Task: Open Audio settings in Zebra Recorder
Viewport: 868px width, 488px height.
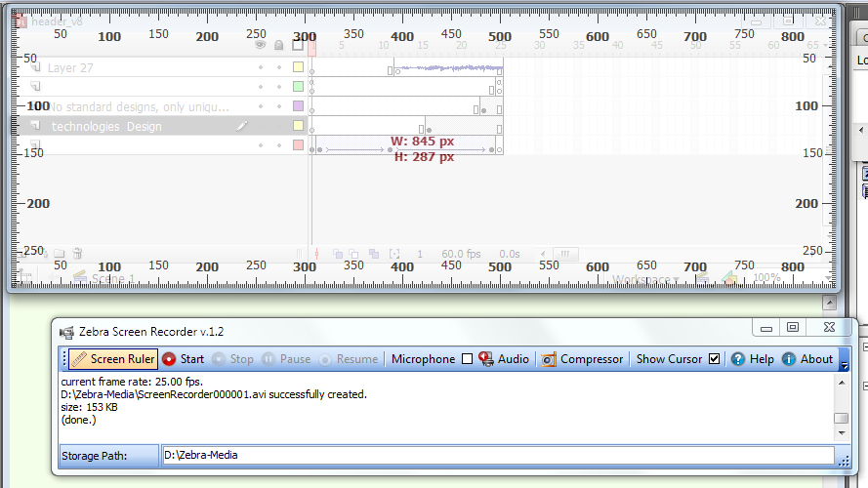Action: (505, 359)
